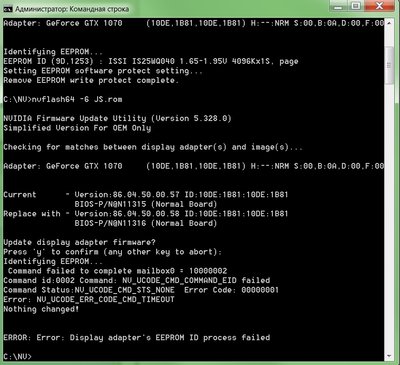Image resolution: width=400 pixels, height=365 pixels.
Task: Click the 'Remove EEPROM write protect complete' line
Action: tap(91, 80)
